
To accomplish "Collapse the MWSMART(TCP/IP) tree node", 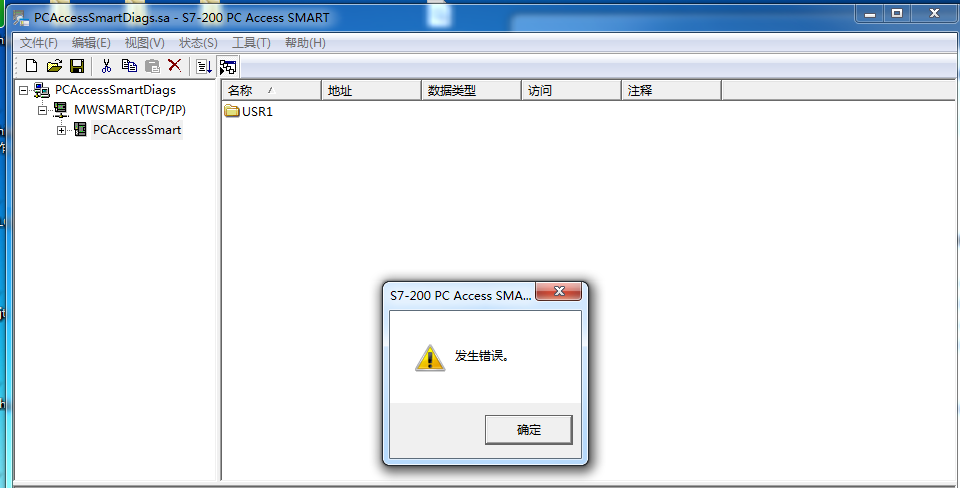I will coord(42,110).
